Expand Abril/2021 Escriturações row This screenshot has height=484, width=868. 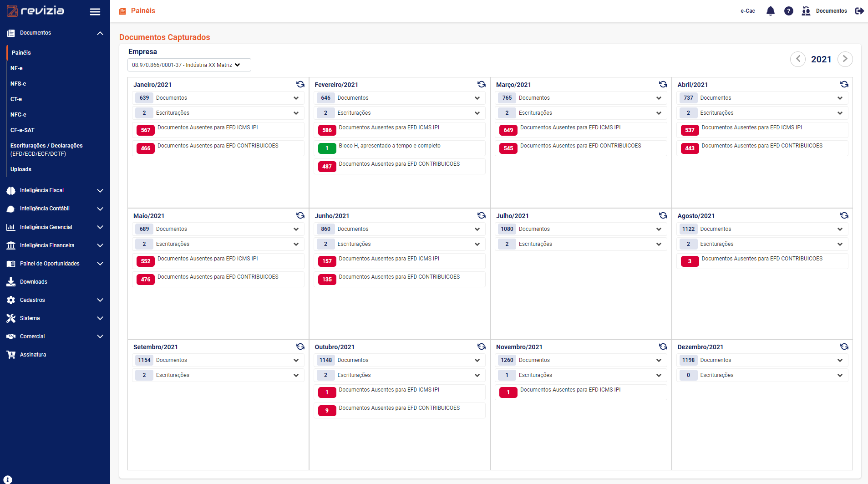point(762,113)
